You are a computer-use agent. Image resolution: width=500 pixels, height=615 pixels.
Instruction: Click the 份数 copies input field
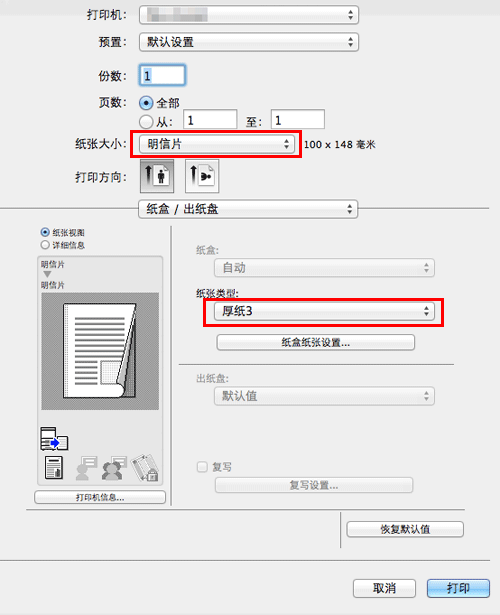tap(162, 75)
